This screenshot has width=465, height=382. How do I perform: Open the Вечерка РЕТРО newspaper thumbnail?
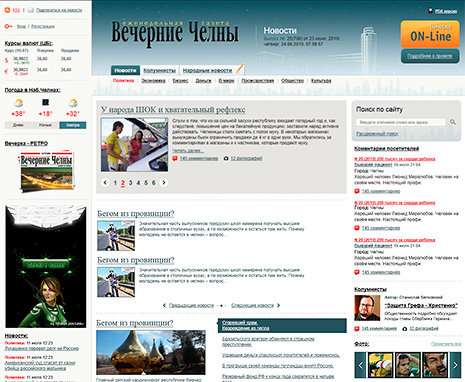pyautogui.click(x=46, y=172)
